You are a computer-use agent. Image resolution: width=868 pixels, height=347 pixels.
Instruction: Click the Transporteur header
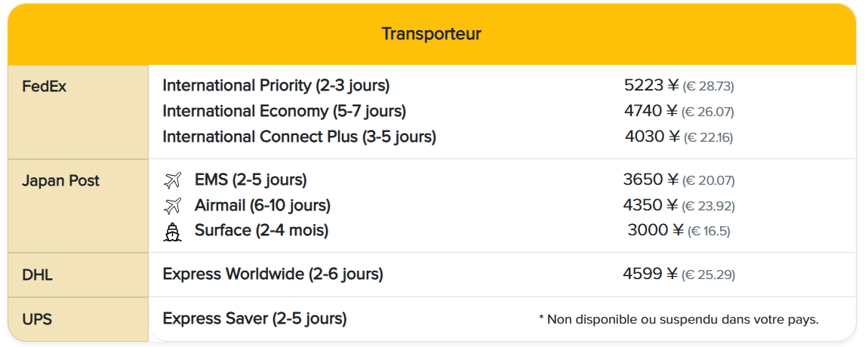(431, 34)
